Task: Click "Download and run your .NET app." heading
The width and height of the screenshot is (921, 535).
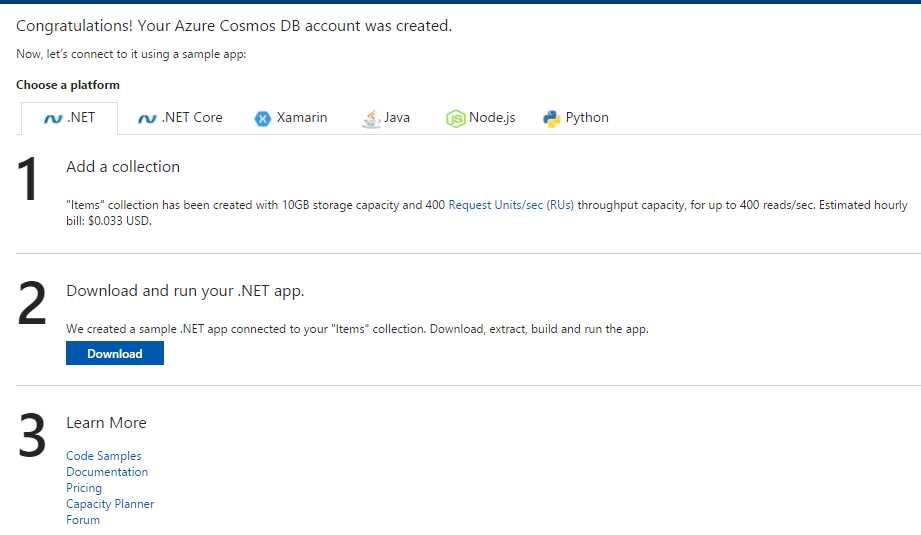Action: pos(185,291)
